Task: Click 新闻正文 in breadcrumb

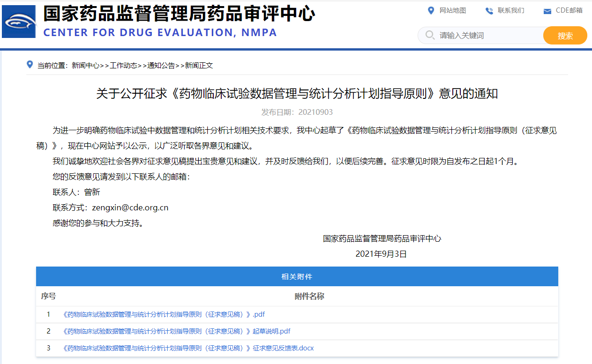Action: [x=199, y=66]
